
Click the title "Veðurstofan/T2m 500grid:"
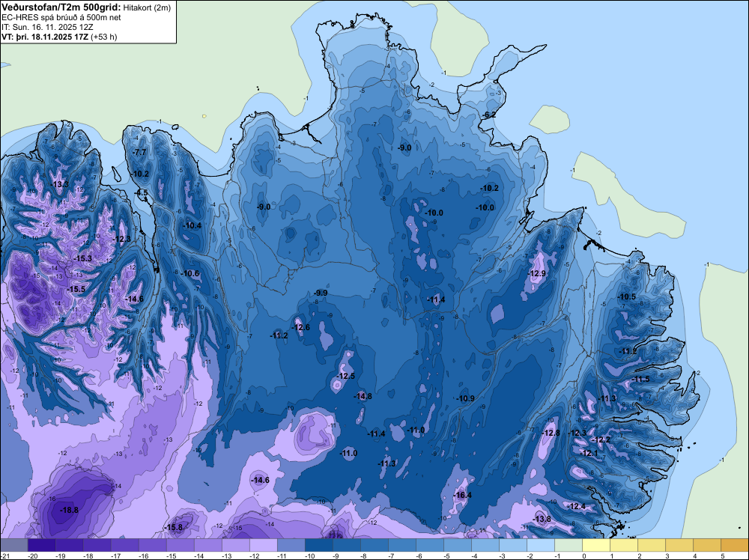pos(61,7)
